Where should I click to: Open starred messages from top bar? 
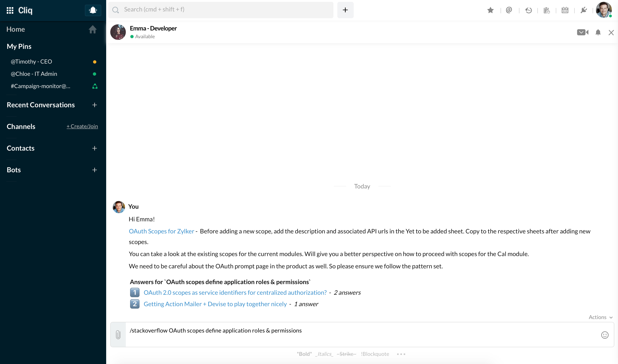click(x=490, y=10)
